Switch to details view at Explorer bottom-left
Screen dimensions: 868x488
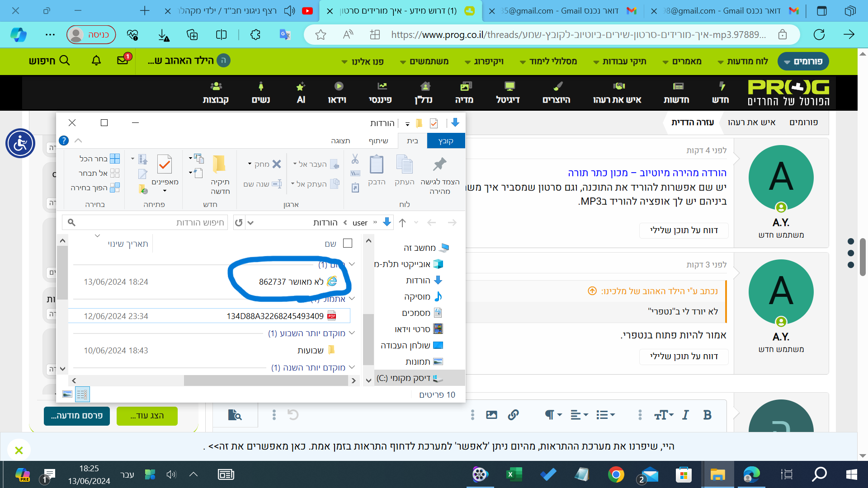[x=82, y=394]
